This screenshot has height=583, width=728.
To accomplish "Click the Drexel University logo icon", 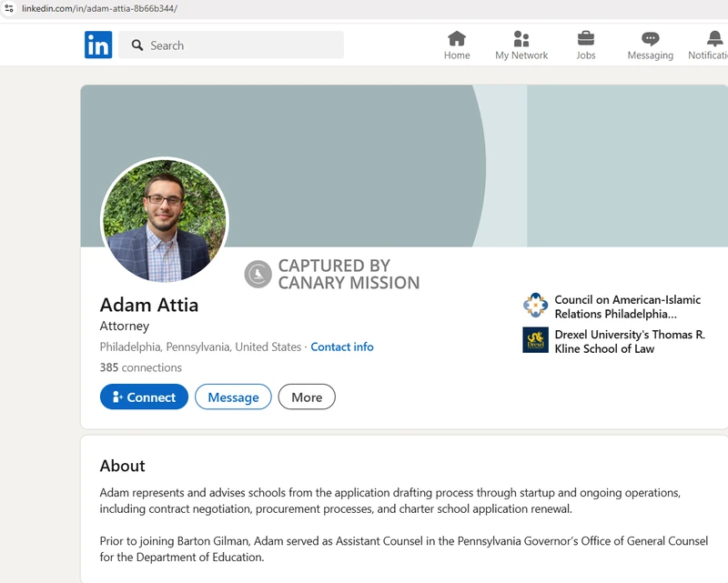I will point(535,340).
